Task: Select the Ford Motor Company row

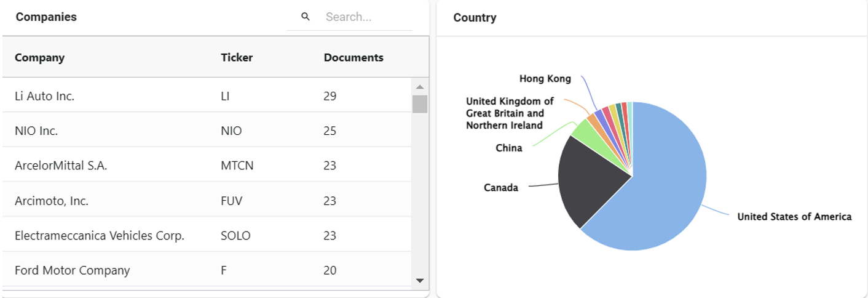Action: (x=73, y=270)
